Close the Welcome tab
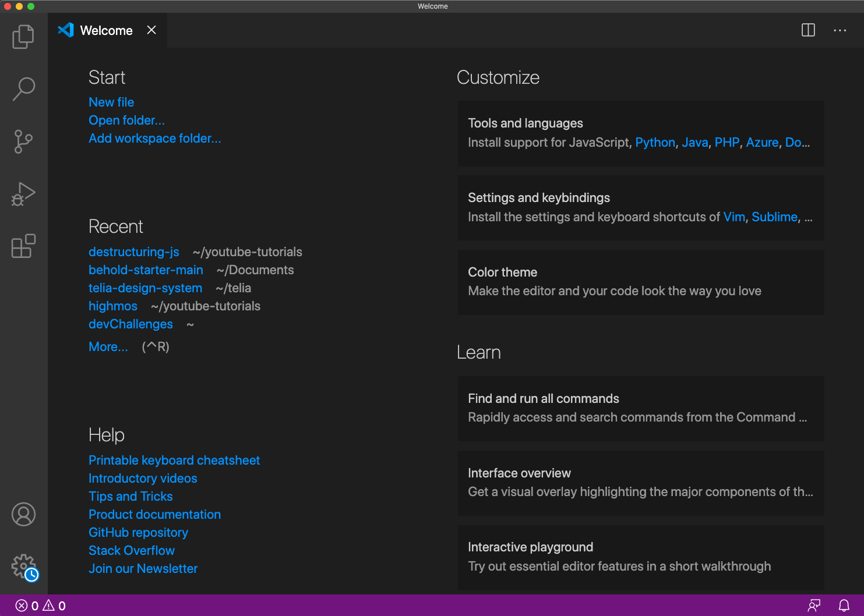The width and height of the screenshot is (864, 616). (x=151, y=30)
